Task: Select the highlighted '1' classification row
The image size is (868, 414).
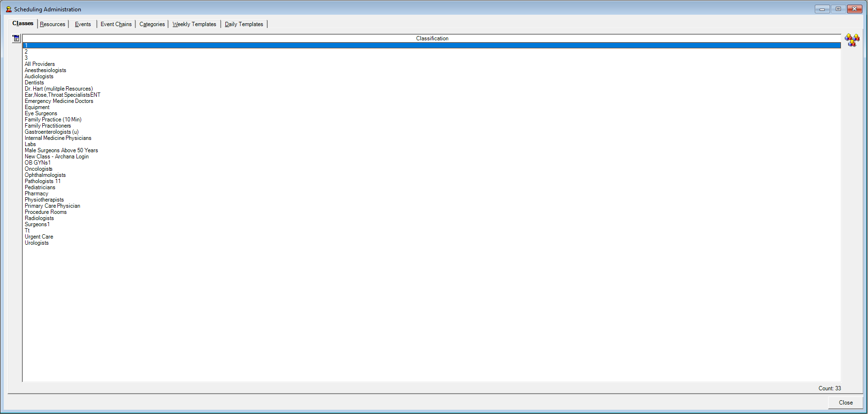Action: coord(432,46)
